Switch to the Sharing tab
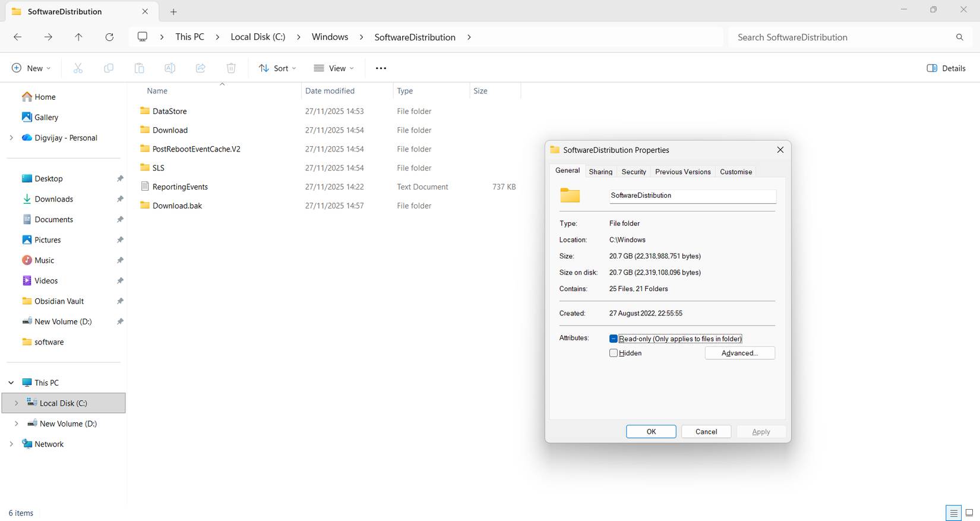Image resolution: width=980 pixels, height=521 pixels. point(600,172)
